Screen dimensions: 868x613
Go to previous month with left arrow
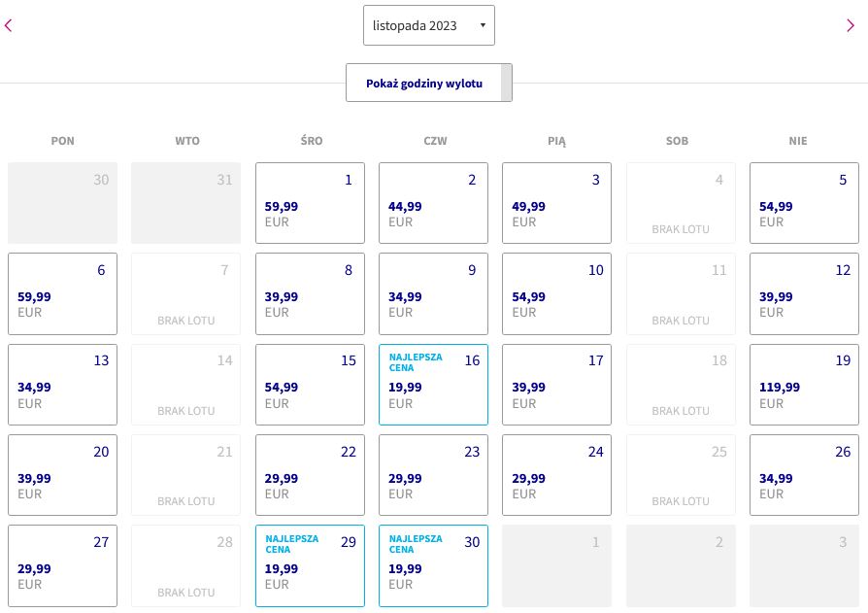[x=9, y=25]
